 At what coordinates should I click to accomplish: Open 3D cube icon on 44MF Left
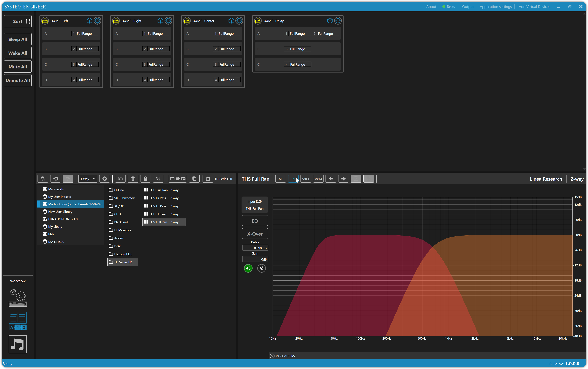click(x=89, y=21)
